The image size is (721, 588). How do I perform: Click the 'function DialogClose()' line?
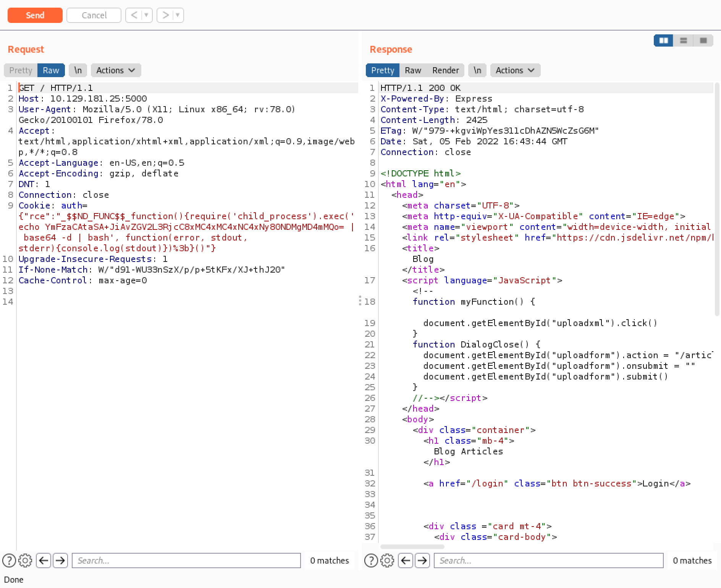click(x=476, y=344)
